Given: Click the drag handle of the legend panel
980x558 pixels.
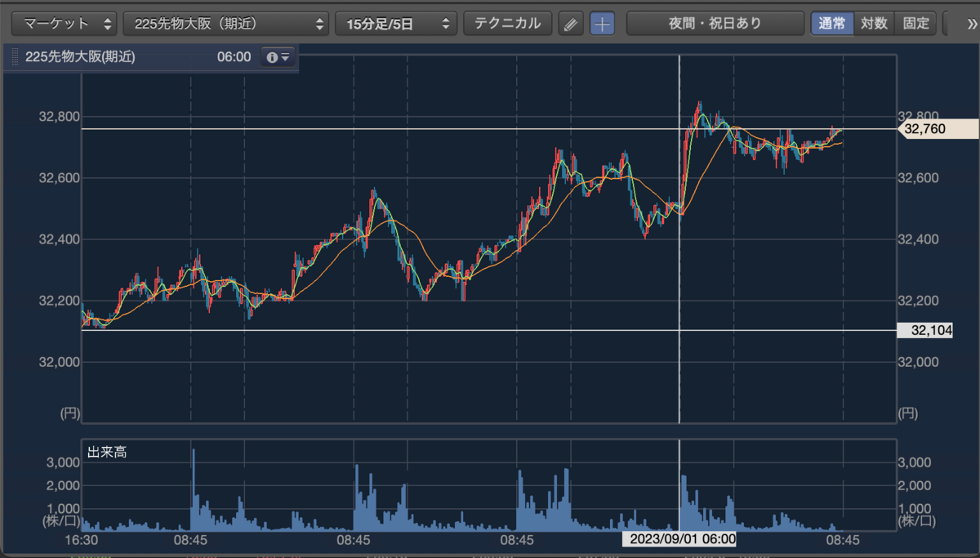Looking at the screenshot, I should (14, 57).
